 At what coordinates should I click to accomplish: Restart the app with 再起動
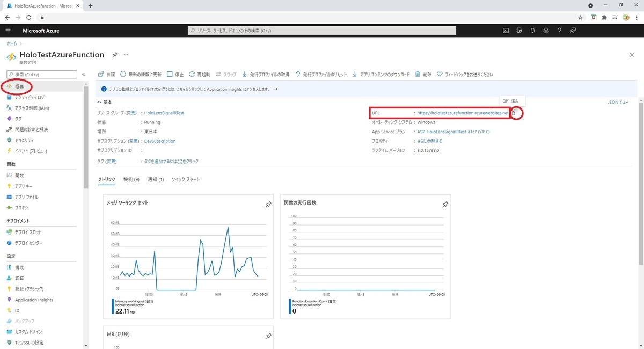click(x=199, y=75)
